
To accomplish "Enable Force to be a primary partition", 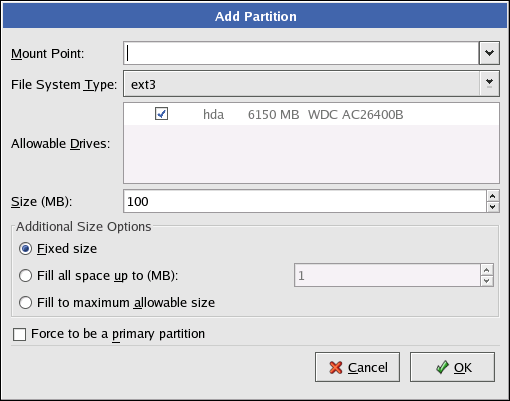I will 19,334.
